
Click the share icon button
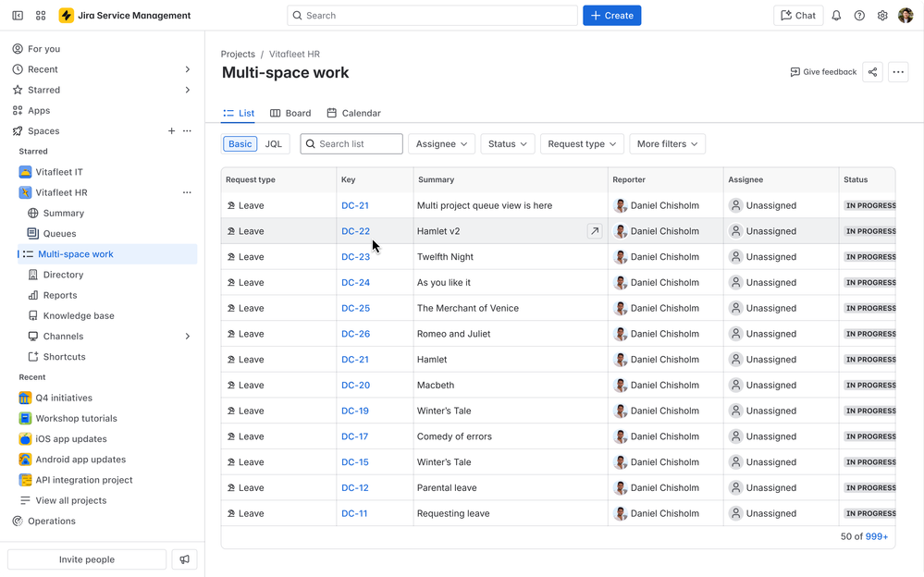pyautogui.click(x=873, y=72)
